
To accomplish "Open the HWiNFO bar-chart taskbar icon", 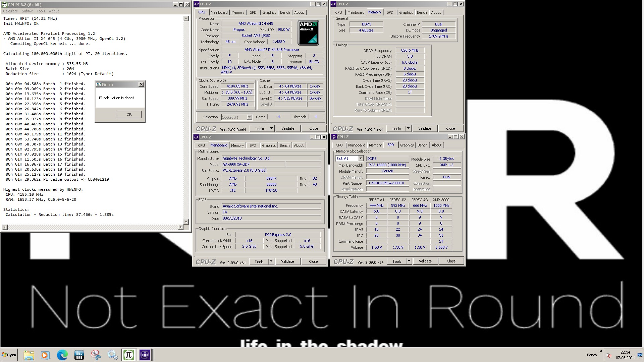I will [79, 355].
